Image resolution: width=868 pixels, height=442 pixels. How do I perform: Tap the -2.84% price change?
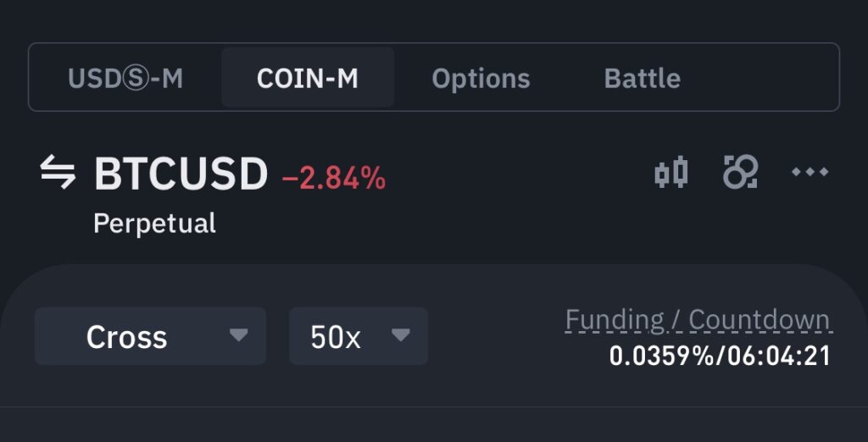[334, 179]
